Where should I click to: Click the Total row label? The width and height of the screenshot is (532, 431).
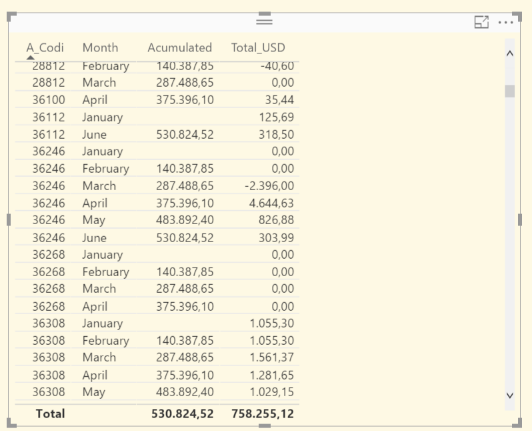50,414
